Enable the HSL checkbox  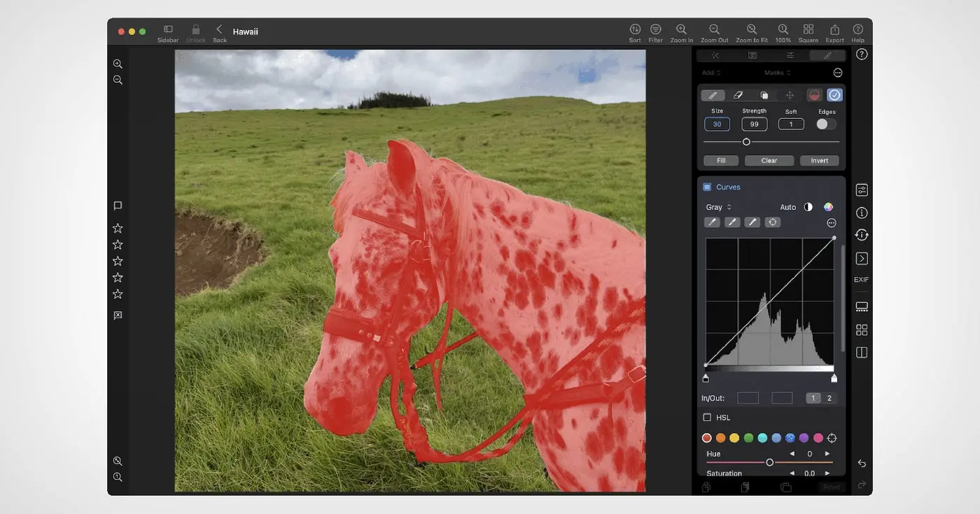pos(707,417)
